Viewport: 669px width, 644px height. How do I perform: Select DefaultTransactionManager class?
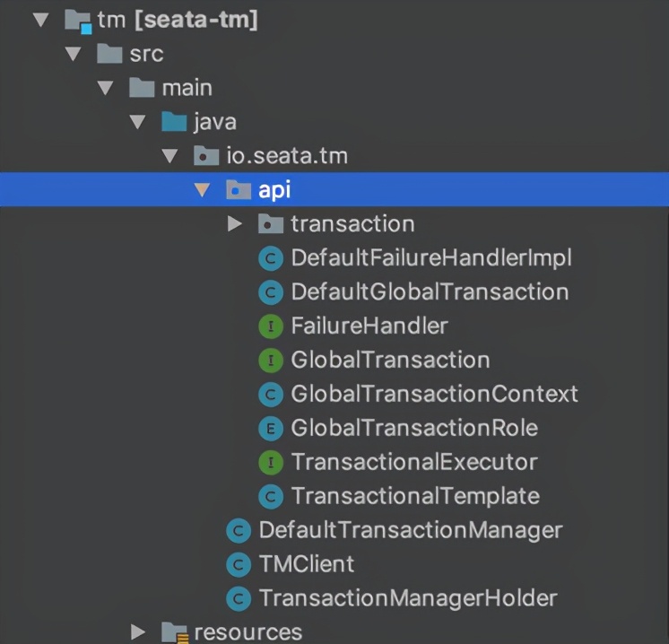pos(411,530)
